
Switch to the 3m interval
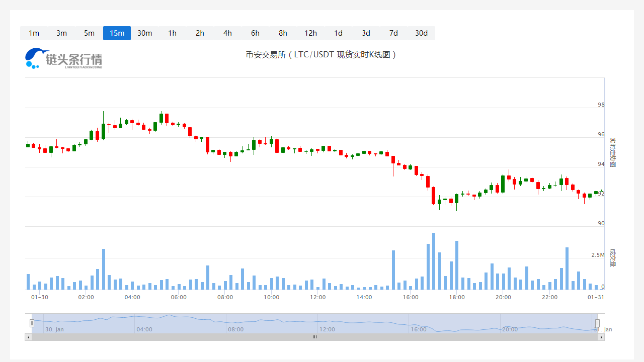(x=61, y=33)
